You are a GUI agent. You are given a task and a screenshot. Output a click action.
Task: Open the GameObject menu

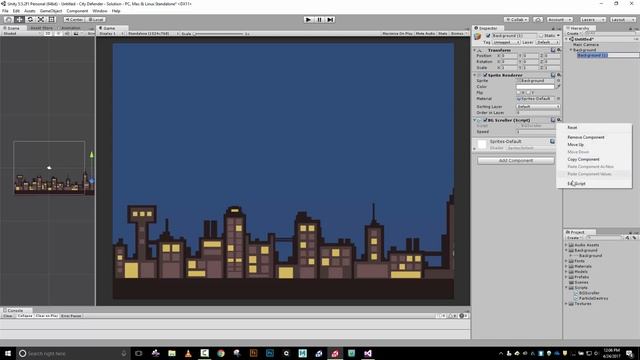coord(51,11)
